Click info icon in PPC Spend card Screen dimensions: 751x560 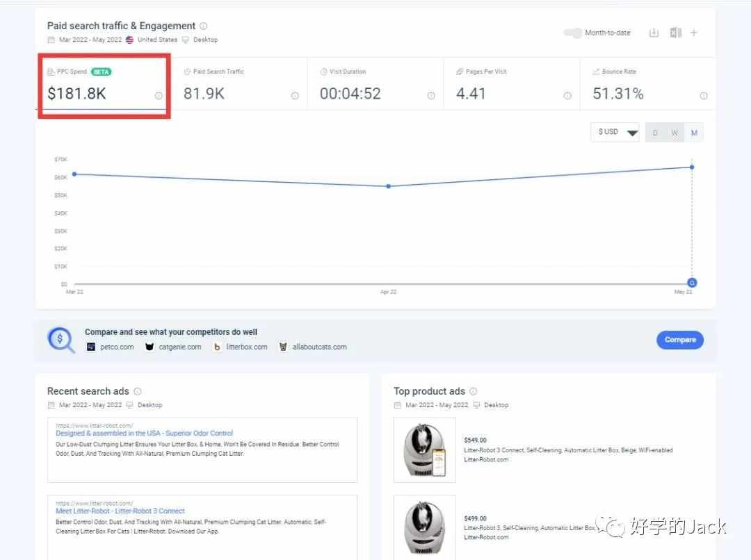(159, 96)
